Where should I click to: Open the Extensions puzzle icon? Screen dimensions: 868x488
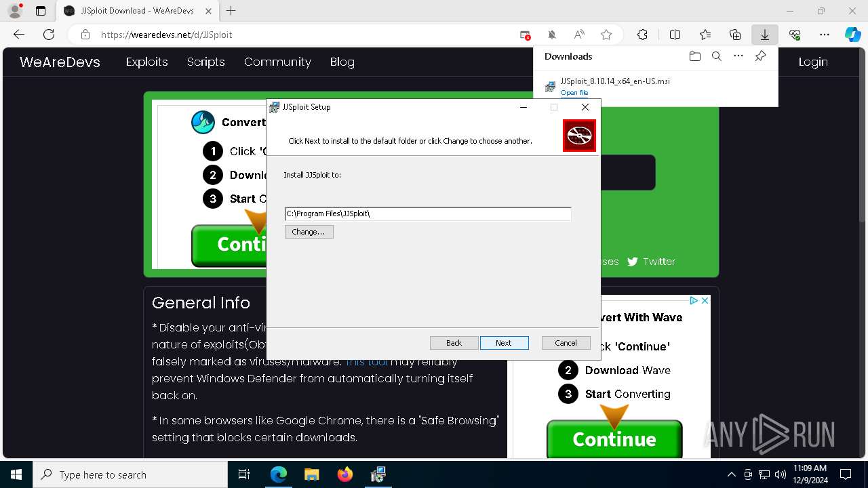(x=642, y=35)
